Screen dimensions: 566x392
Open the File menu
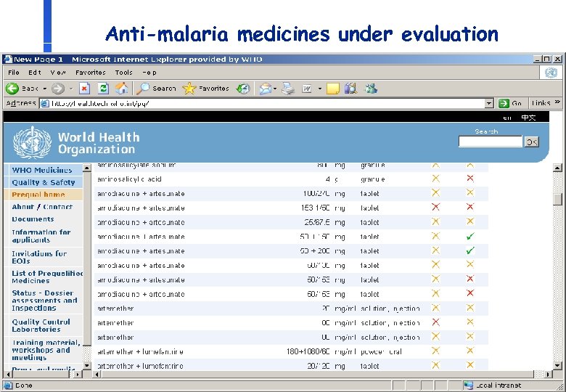(14, 73)
